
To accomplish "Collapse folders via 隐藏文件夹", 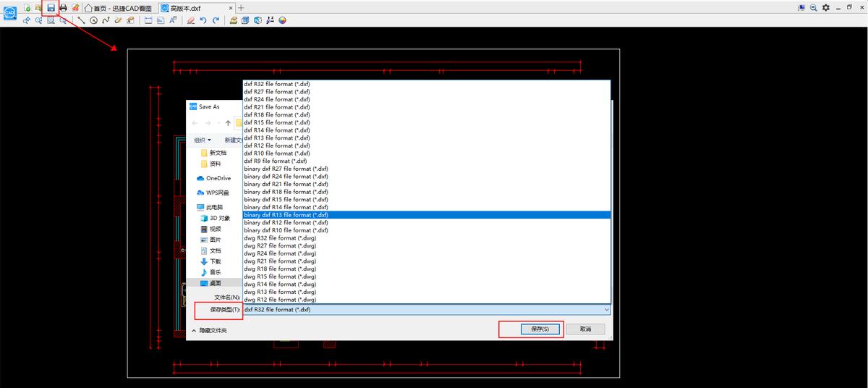I will point(209,330).
